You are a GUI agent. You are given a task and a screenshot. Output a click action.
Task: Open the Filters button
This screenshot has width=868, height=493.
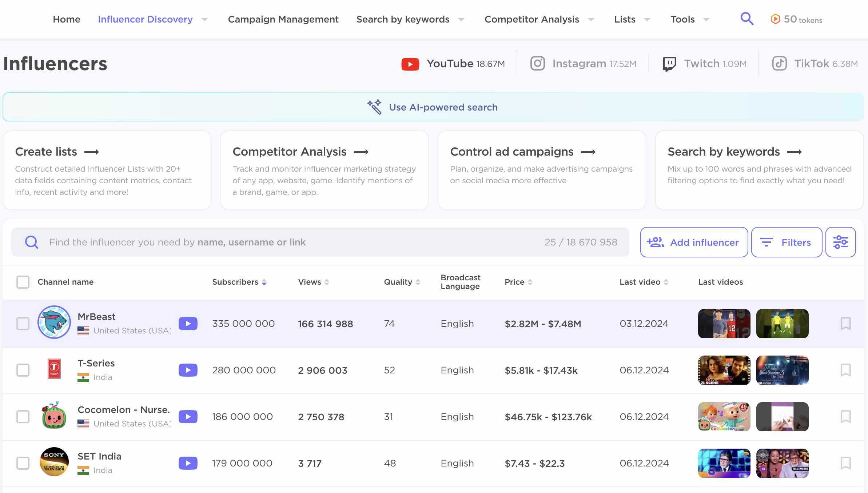(x=787, y=242)
